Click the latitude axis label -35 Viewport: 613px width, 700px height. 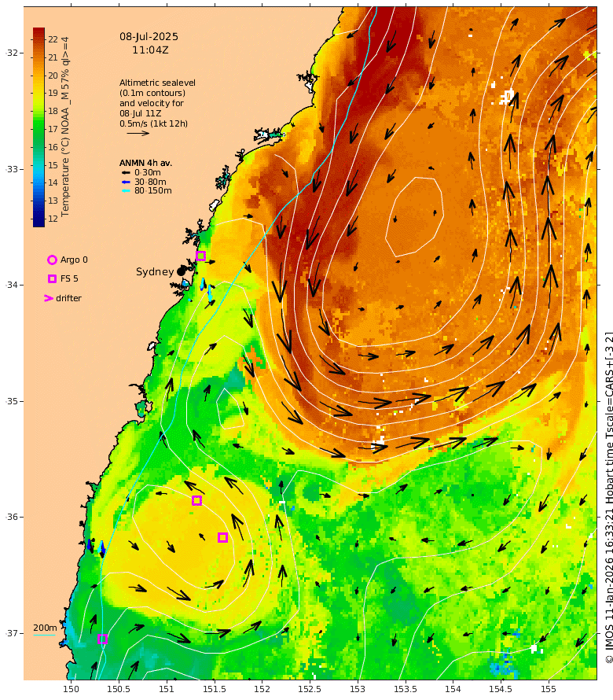[x=12, y=401]
